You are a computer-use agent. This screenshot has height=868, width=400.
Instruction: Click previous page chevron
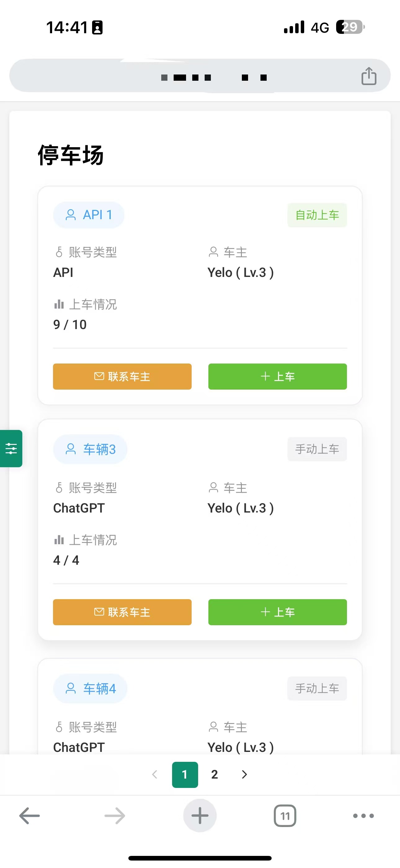click(x=155, y=775)
